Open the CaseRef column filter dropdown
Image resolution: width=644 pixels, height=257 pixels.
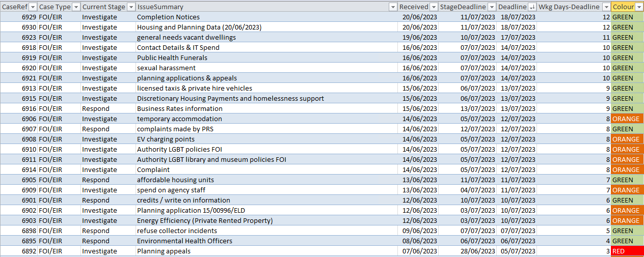pyautogui.click(x=33, y=7)
